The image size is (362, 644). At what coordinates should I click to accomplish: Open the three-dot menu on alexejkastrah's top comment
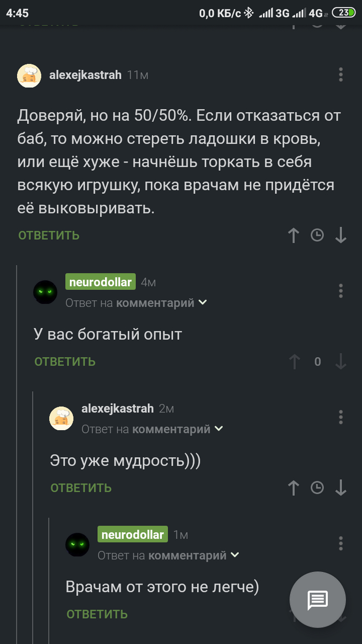pos(341,75)
